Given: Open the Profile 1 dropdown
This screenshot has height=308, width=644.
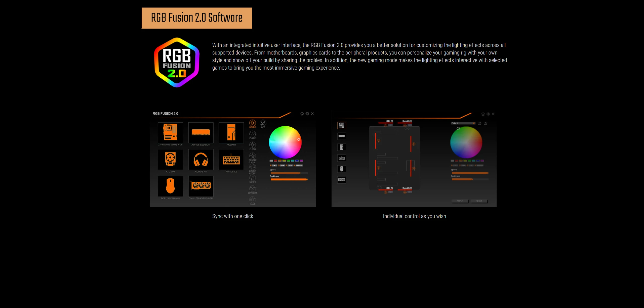Looking at the screenshot, I should tap(463, 123).
